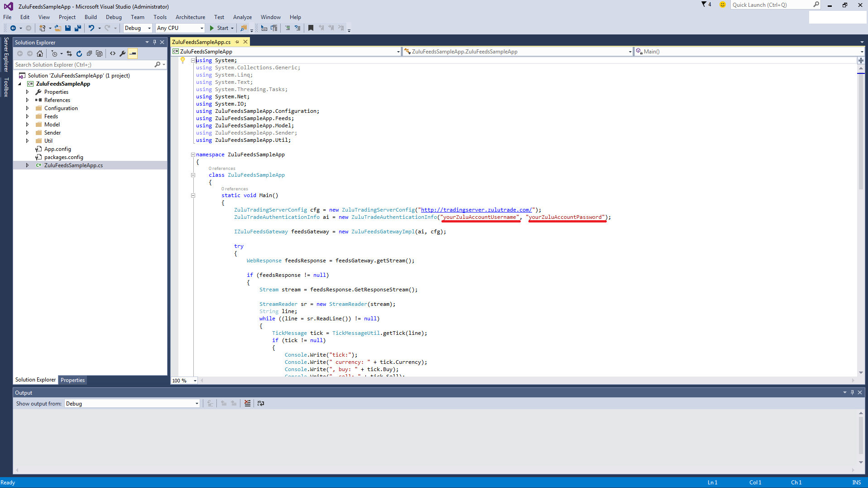Switch to the Properties tab
This screenshot has height=488, width=868.
tap(72, 380)
